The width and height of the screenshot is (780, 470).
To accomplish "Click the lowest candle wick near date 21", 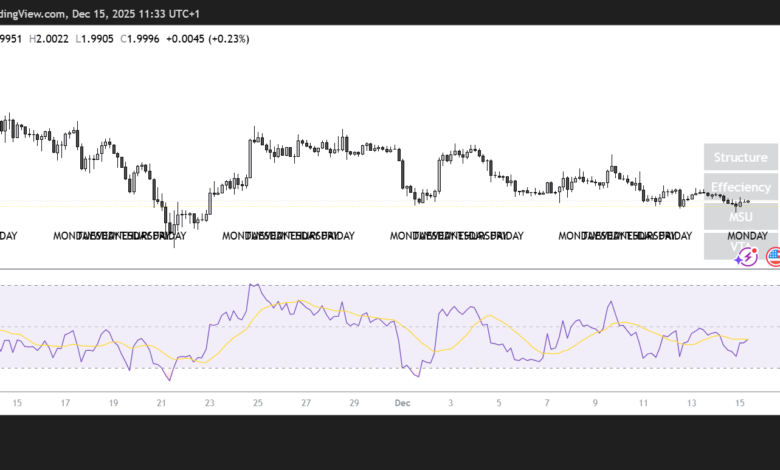I will click(x=174, y=244).
